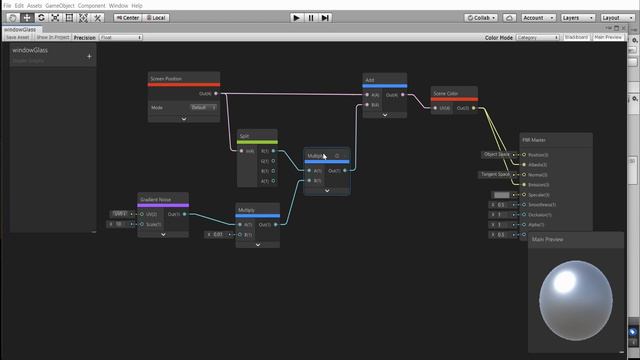This screenshot has height=360, width=640.
Task: Click the Gradient Noise Scale(1) input port
Action: [x=142, y=224]
